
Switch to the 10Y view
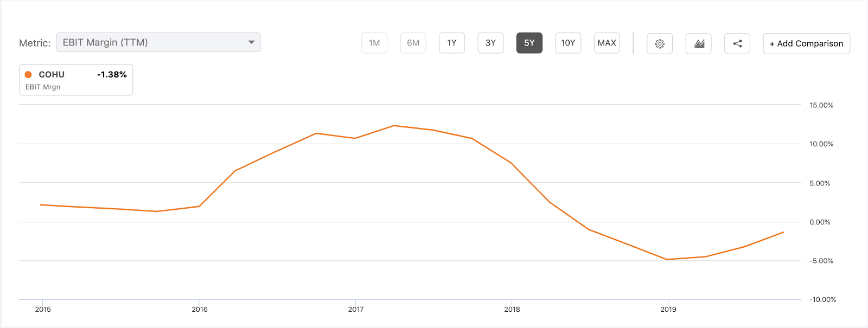coord(568,42)
